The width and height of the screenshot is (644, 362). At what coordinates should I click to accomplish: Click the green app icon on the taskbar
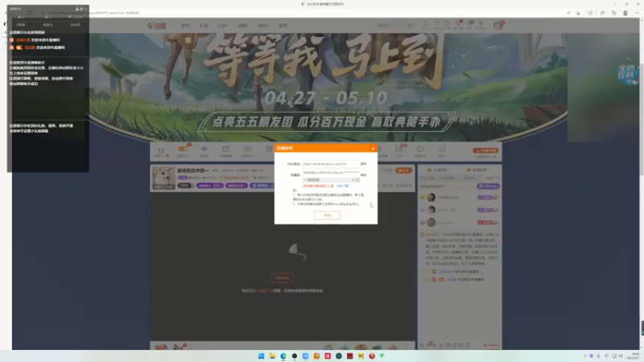click(x=382, y=356)
